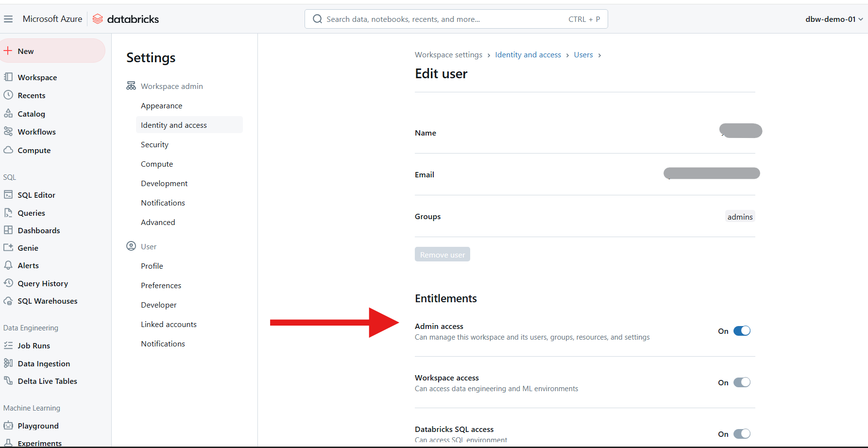The height and width of the screenshot is (448, 868).
Task: Toggle the Workspace access entitlement switch
Action: click(742, 382)
